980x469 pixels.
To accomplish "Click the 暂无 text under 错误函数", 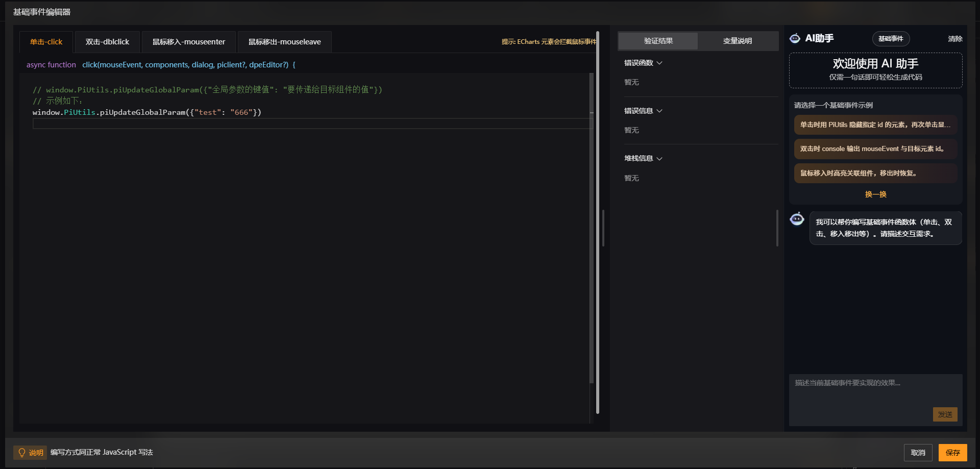I will pyautogui.click(x=631, y=82).
